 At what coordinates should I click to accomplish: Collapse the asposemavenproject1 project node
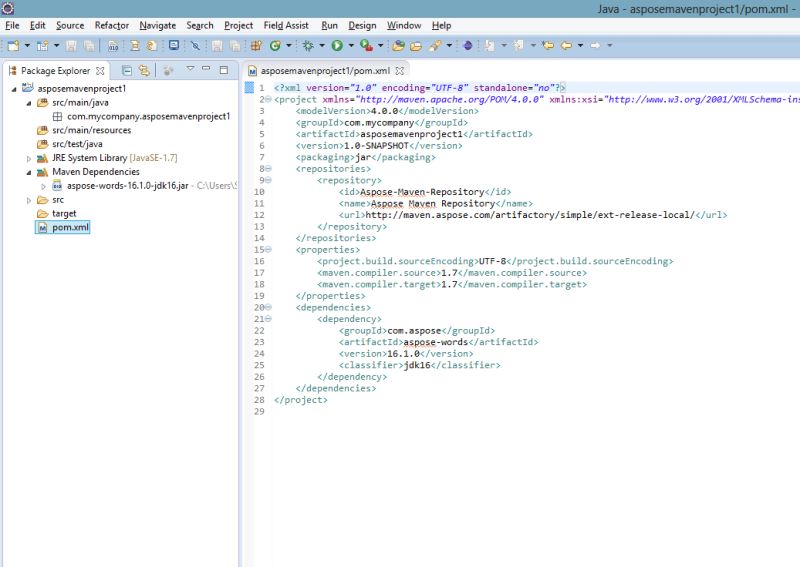click(x=14, y=89)
